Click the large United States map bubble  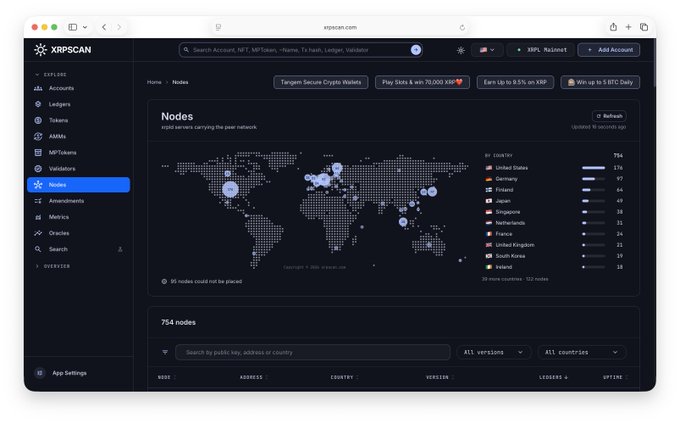(x=230, y=189)
